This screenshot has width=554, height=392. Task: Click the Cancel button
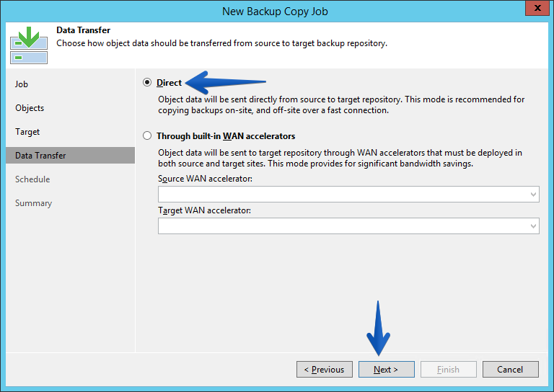pyautogui.click(x=511, y=370)
